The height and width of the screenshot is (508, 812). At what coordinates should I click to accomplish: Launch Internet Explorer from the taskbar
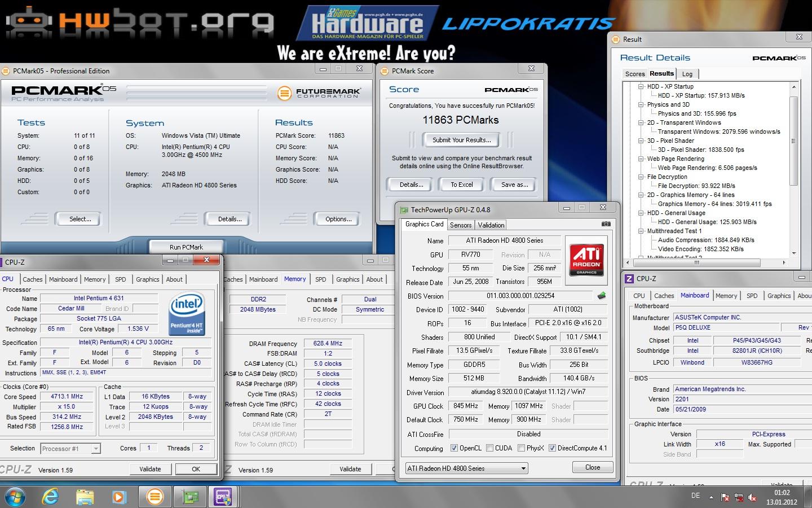click(51, 497)
